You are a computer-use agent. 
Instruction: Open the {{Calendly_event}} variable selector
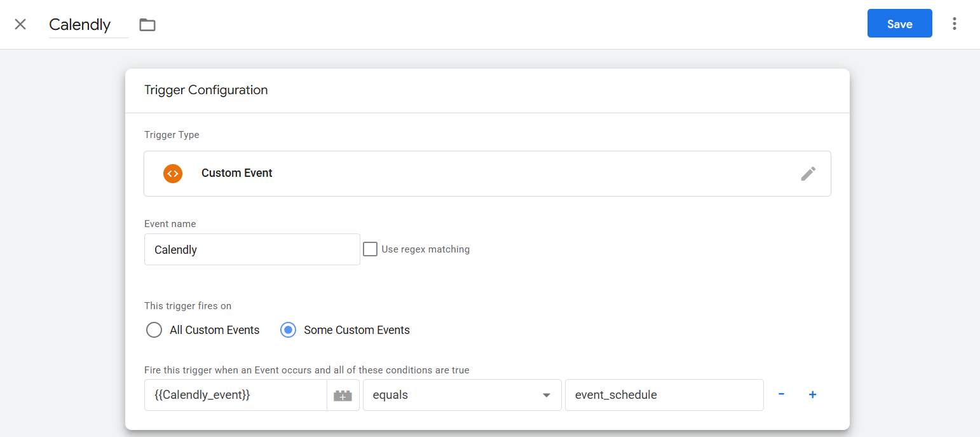click(x=235, y=395)
